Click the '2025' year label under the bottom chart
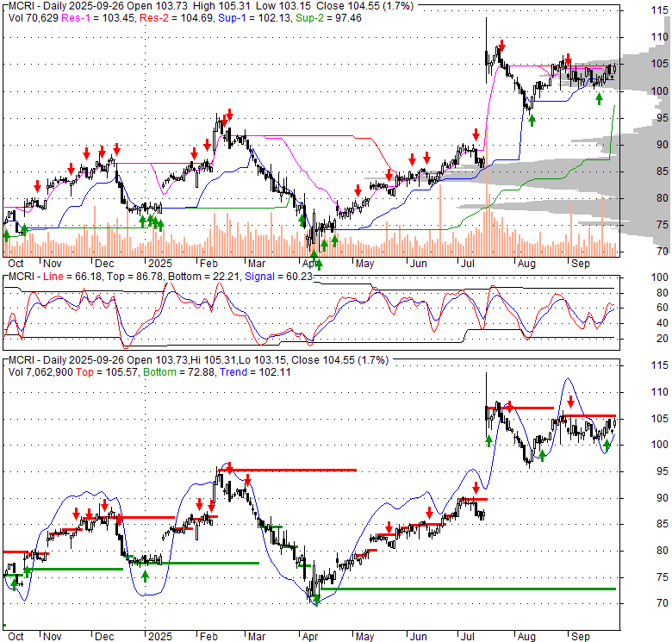This screenshot has width=672, height=642. pos(160,637)
